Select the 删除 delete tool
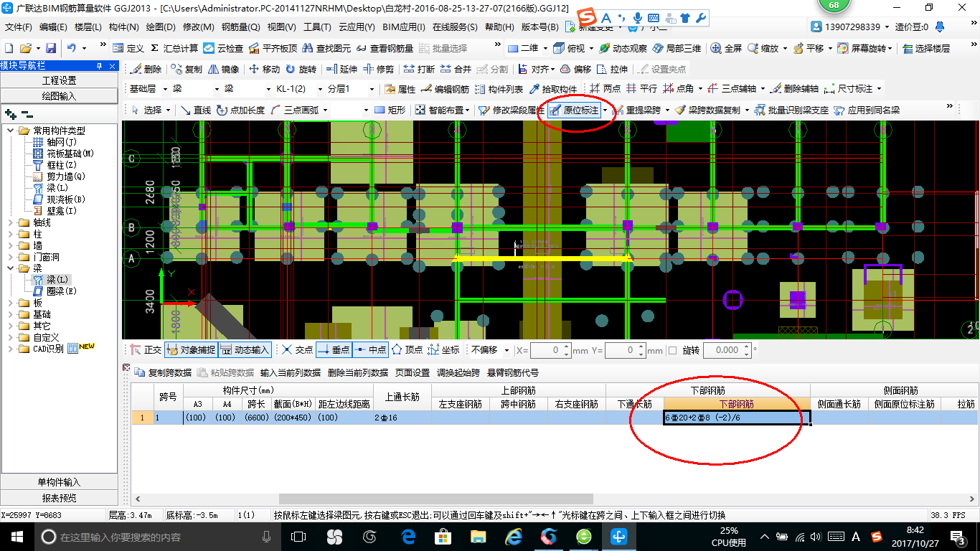The width and height of the screenshot is (980, 551). click(146, 69)
